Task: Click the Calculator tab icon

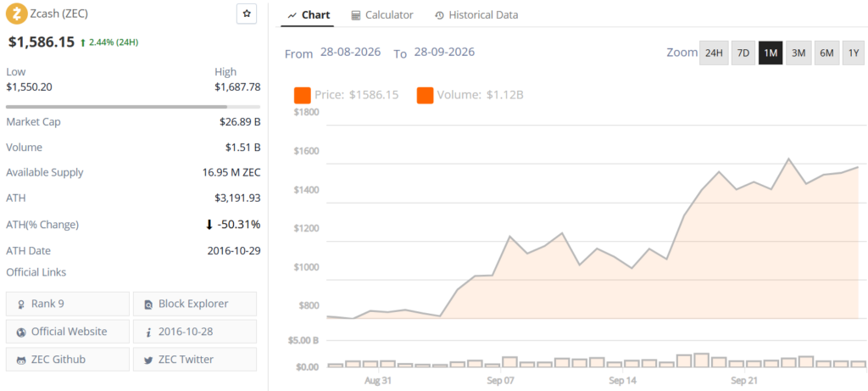Action: click(356, 15)
